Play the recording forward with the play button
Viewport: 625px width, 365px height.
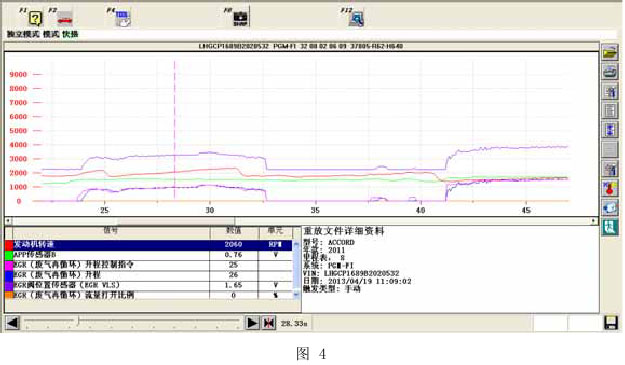point(252,323)
